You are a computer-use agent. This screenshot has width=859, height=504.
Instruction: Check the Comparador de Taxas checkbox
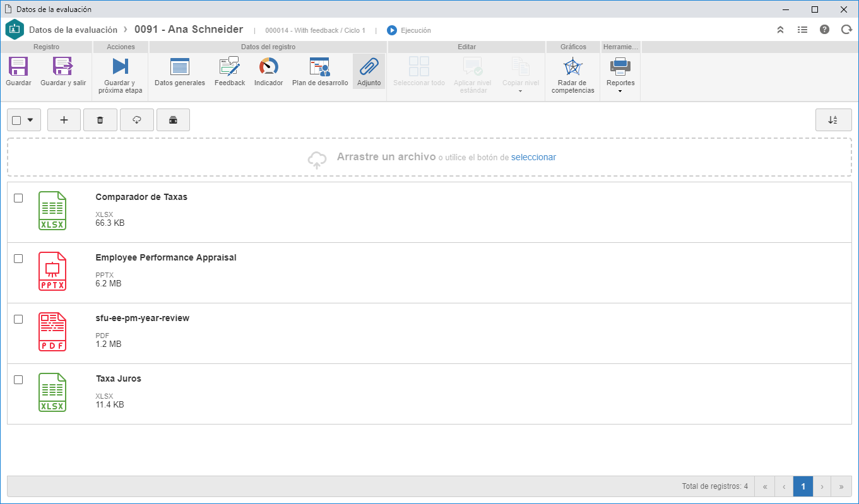pos(18,198)
